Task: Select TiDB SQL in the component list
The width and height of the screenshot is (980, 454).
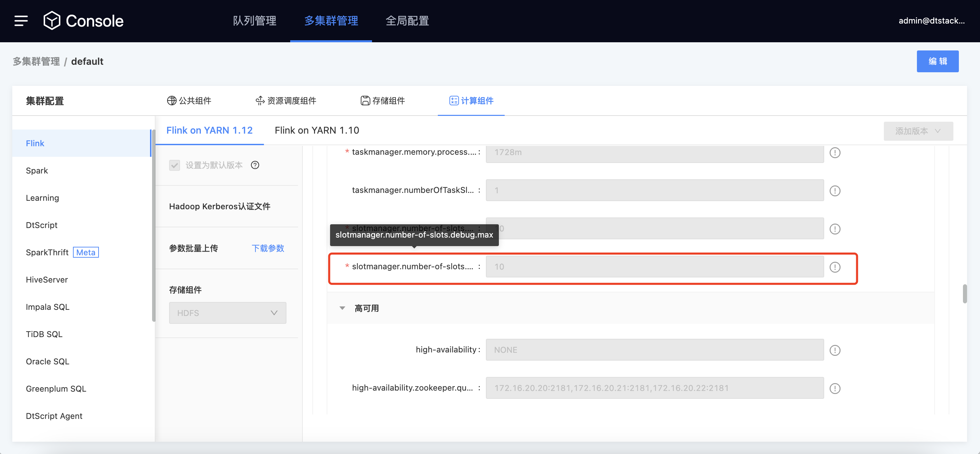Action: 81,334
